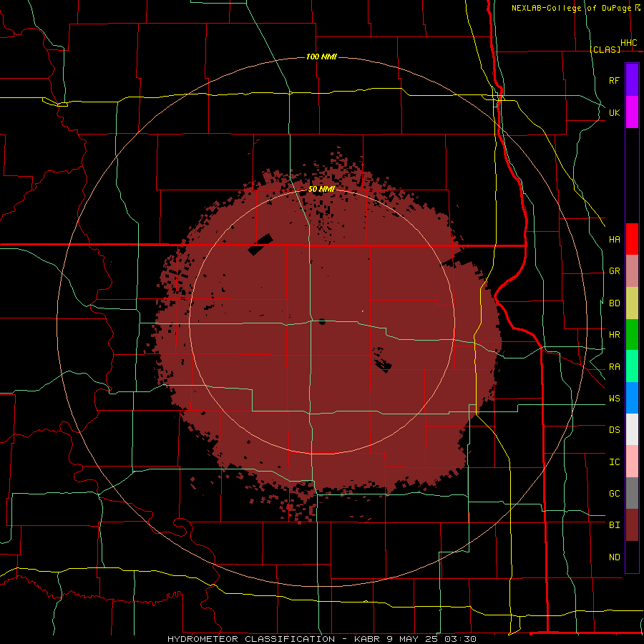Click the DS white legend swatch
644x644 pixels.
pyautogui.click(x=632, y=429)
